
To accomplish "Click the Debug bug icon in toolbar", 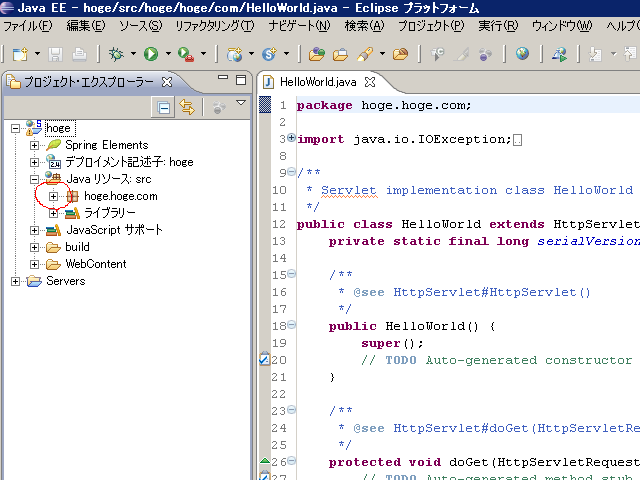I will 116,53.
